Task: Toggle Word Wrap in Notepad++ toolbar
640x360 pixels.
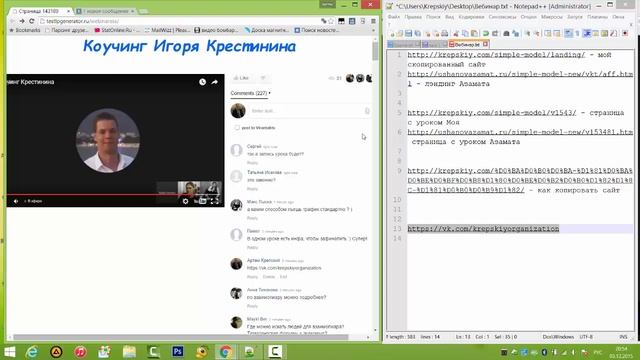Action: (x=568, y=33)
